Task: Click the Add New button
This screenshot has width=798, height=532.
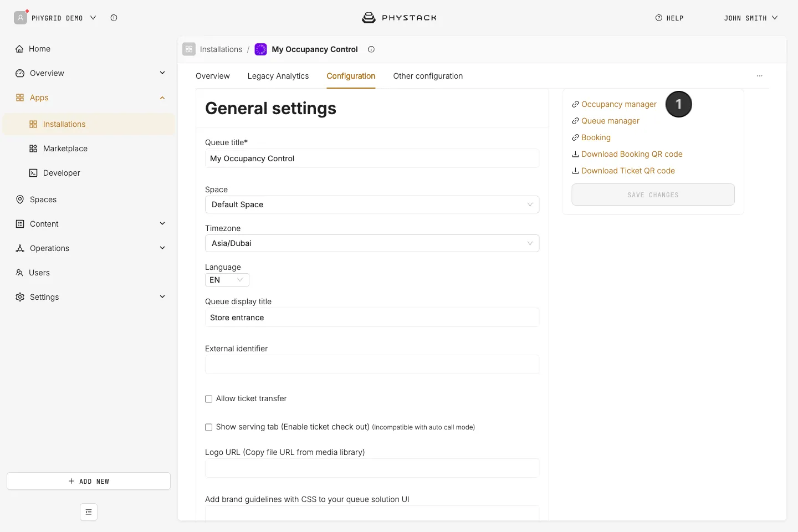Action: tap(89, 481)
